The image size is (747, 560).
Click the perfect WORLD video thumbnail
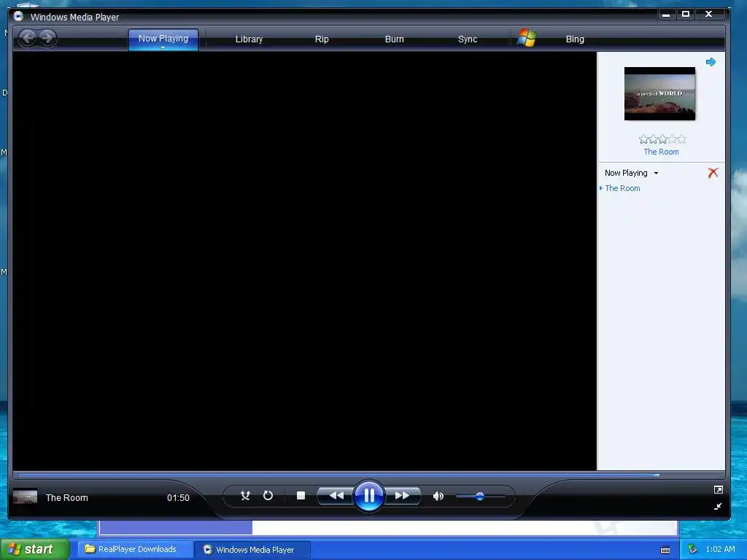click(x=659, y=94)
